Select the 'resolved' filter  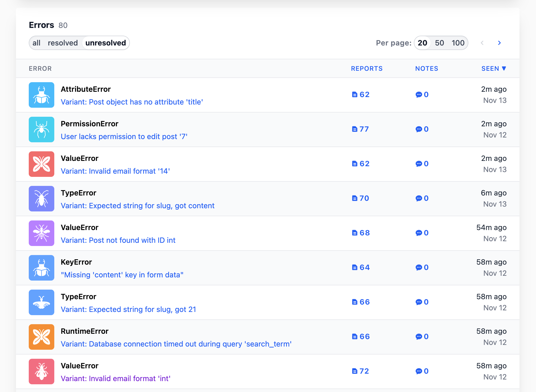tap(63, 43)
